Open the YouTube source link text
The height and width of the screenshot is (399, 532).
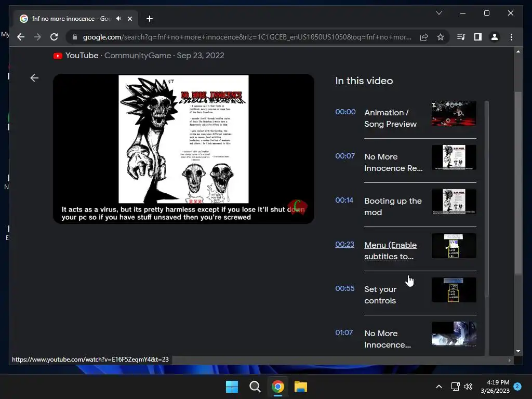82,56
